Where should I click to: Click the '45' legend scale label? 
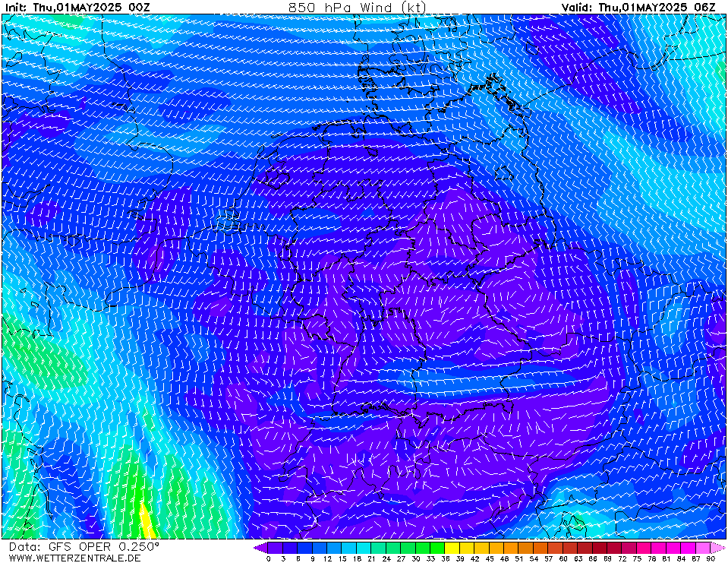click(x=490, y=558)
